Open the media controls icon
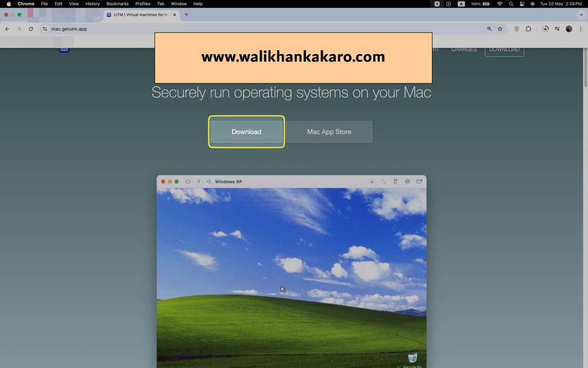This screenshot has width=588, height=368. [x=557, y=29]
